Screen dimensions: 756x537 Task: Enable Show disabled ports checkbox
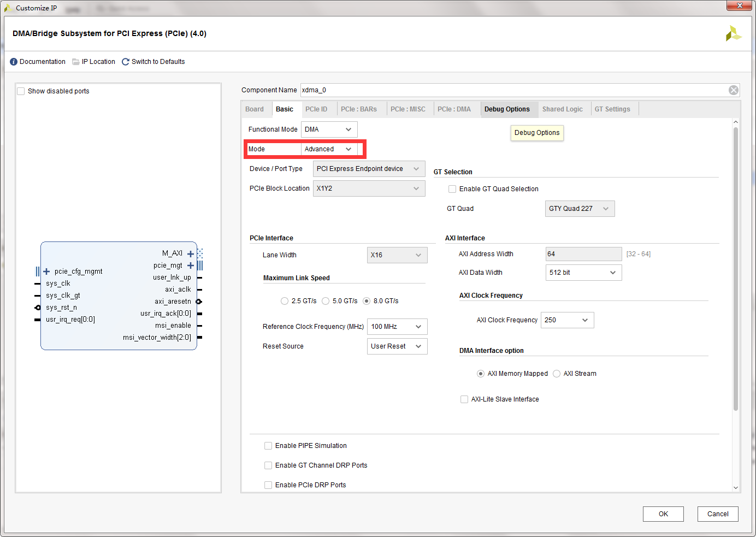[21, 91]
